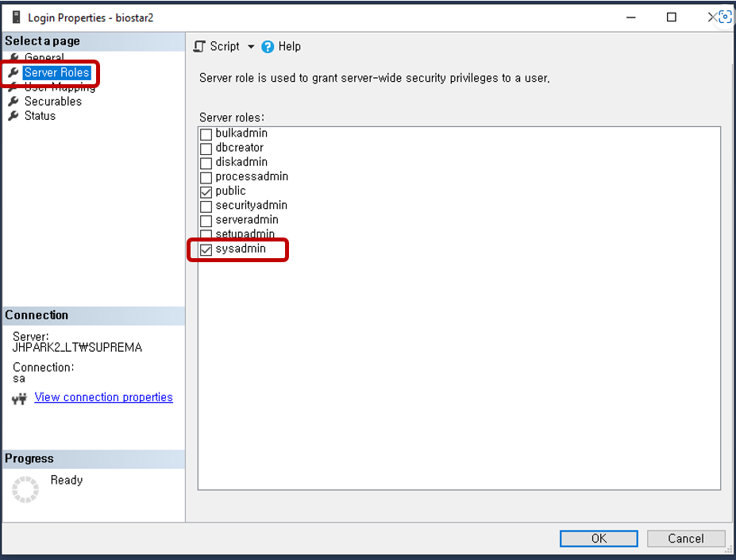The height and width of the screenshot is (560, 736).
Task: Uncheck the sysadmin server role
Action: [x=206, y=249]
